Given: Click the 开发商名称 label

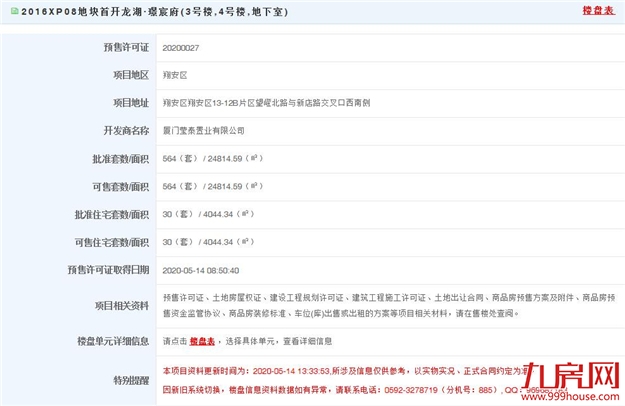Looking at the screenshot, I should tap(126, 131).
